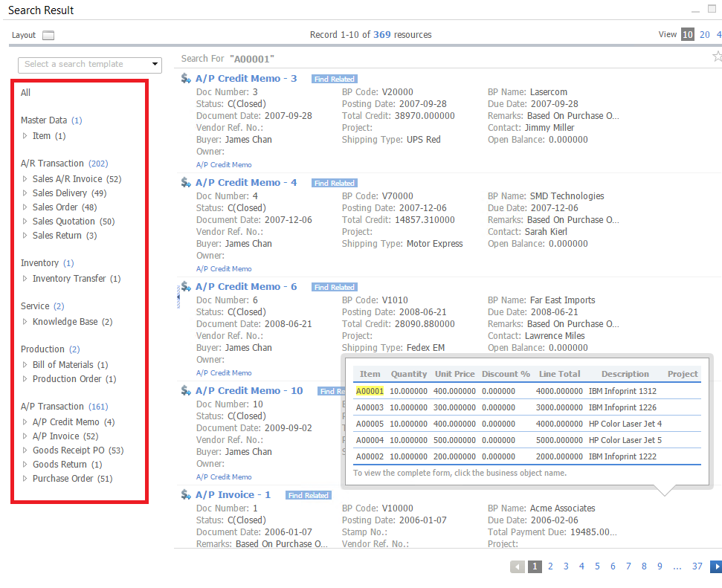Select the All filter in the sidebar

25,92
